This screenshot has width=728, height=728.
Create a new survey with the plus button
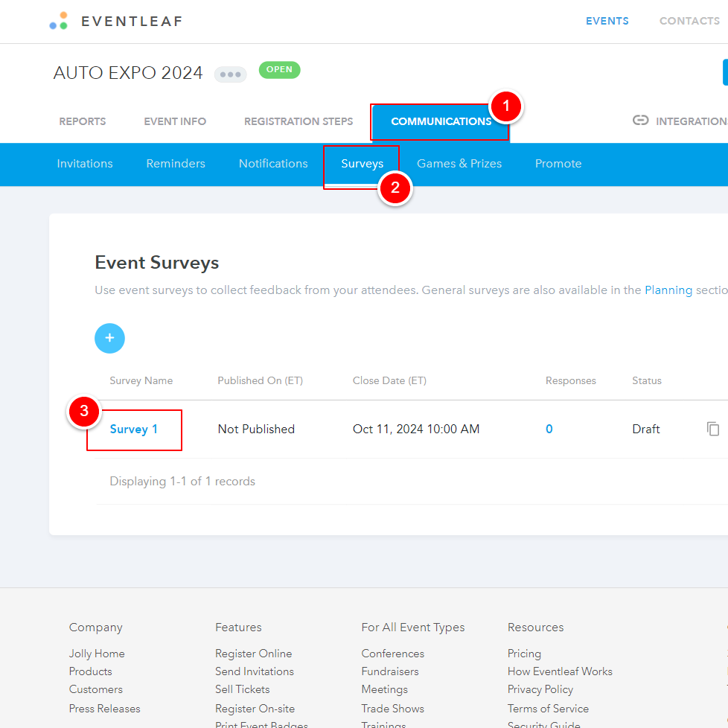(x=109, y=338)
